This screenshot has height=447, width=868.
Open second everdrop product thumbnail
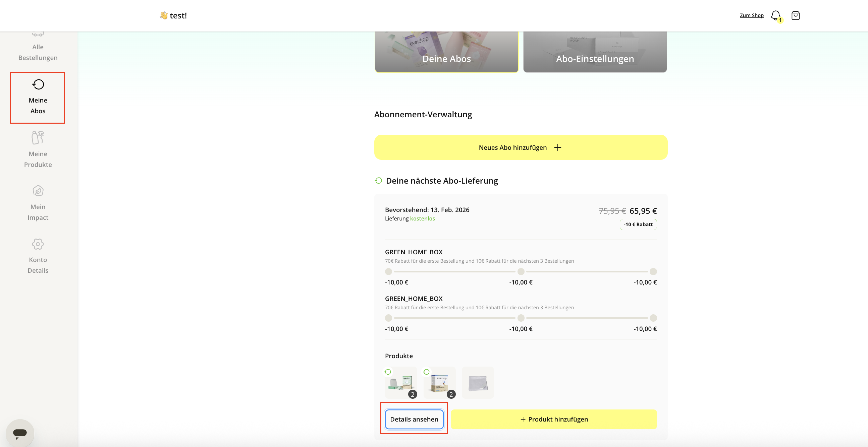(x=439, y=383)
